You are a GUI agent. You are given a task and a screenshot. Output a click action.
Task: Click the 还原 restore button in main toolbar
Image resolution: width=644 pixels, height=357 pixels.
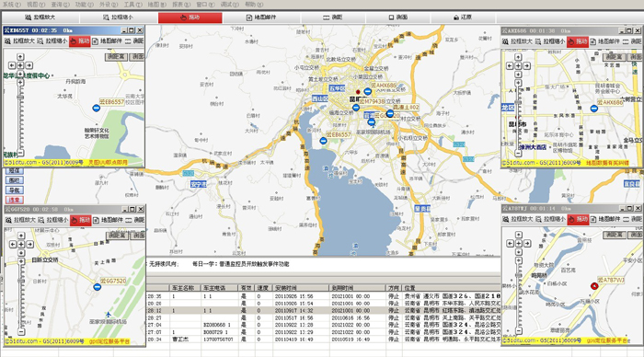point(463,17)
